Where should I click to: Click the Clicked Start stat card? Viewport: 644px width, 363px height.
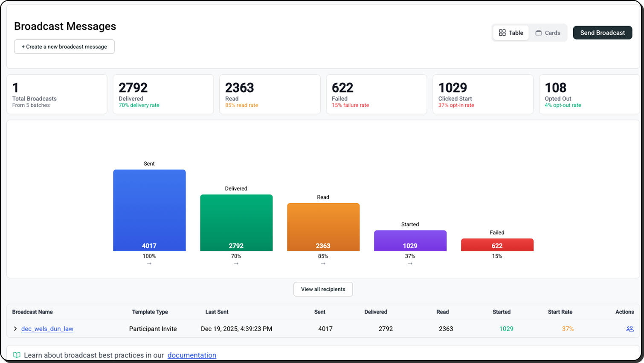click(x=483, y=94)
